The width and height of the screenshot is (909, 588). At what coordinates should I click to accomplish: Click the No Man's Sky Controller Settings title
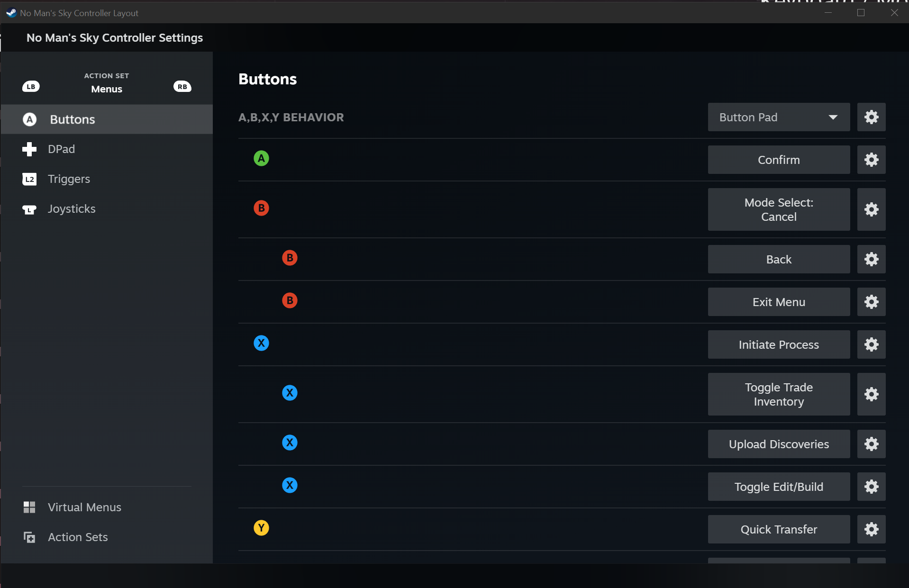coord(115,38)
